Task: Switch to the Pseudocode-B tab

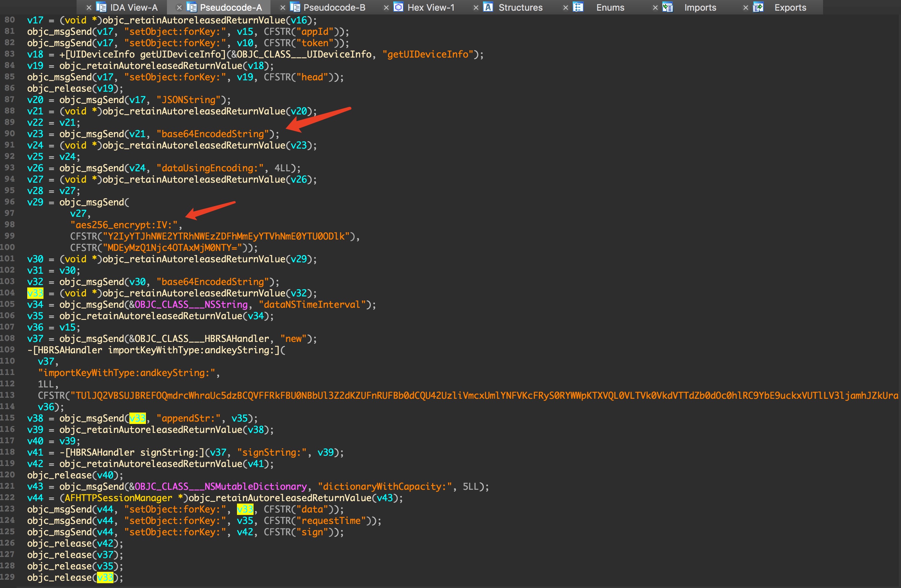Action: (x=334, y=8)
